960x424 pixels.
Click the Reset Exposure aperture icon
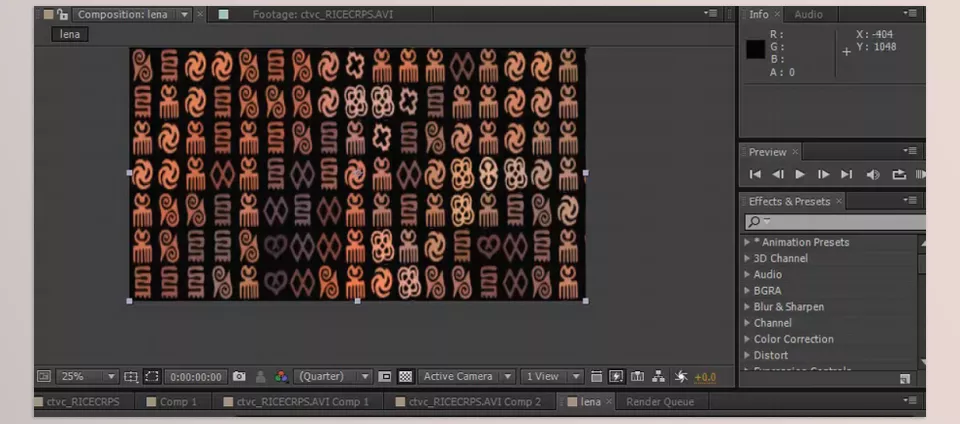point(681,377)
